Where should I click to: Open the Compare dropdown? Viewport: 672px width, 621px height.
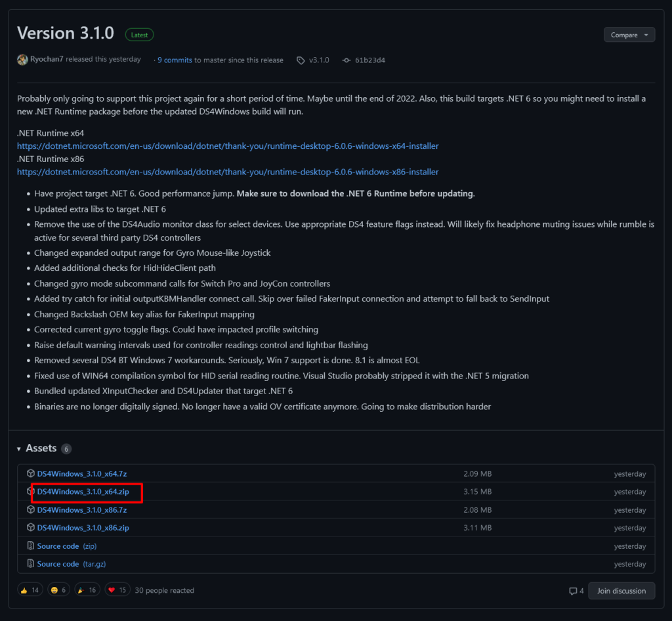(x=629, y=35)
